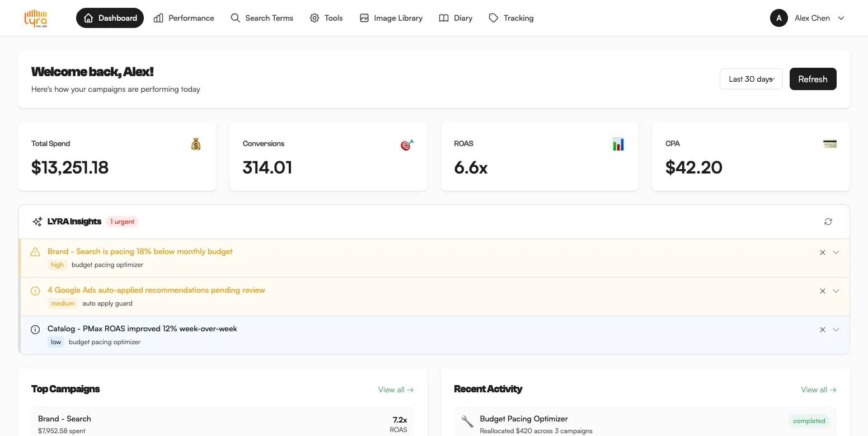Click the magnifier icon on Search Terms
Screen dimensions: 868x436
[x=235, y=18]
